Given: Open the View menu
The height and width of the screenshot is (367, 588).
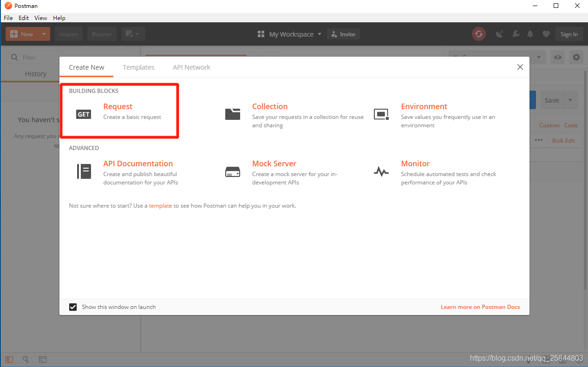Looking at the screenshot, I should [x=41, y=18].
